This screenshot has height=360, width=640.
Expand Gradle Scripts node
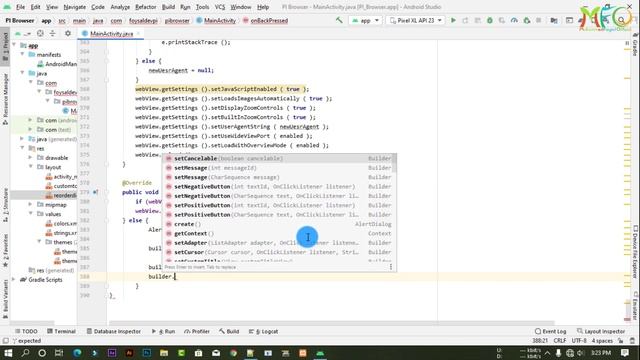(x=14, y=280)
